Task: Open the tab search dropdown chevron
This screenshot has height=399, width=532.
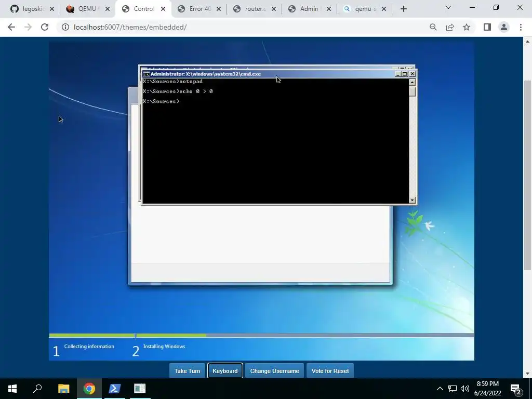Action: (448, 7)
